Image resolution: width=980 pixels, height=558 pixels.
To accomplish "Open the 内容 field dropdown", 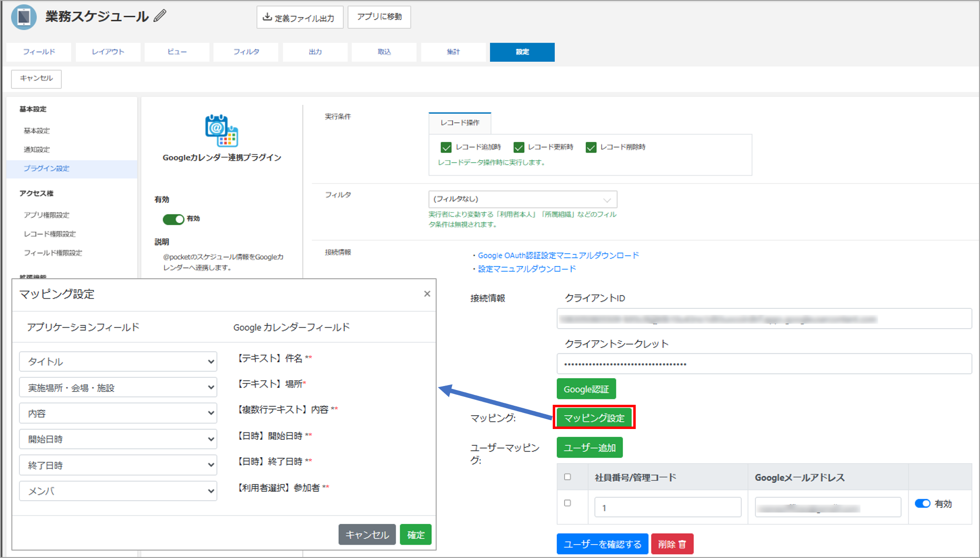I will [118, 413].
